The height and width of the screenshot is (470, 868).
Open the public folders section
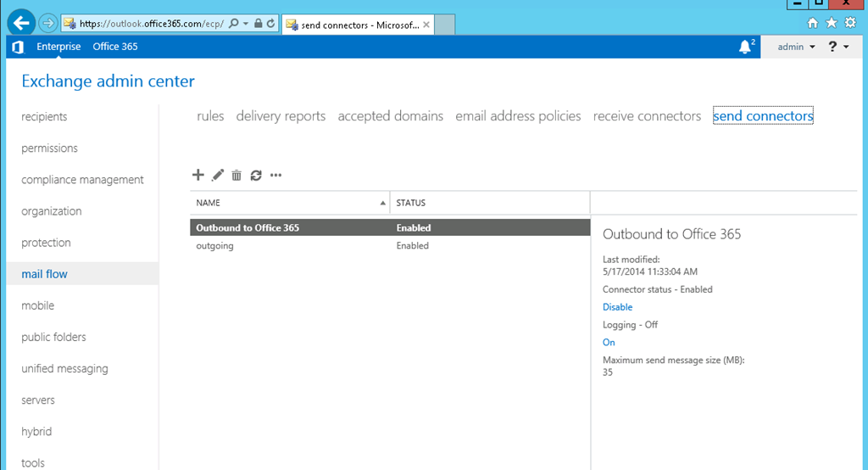coord(53,337)
